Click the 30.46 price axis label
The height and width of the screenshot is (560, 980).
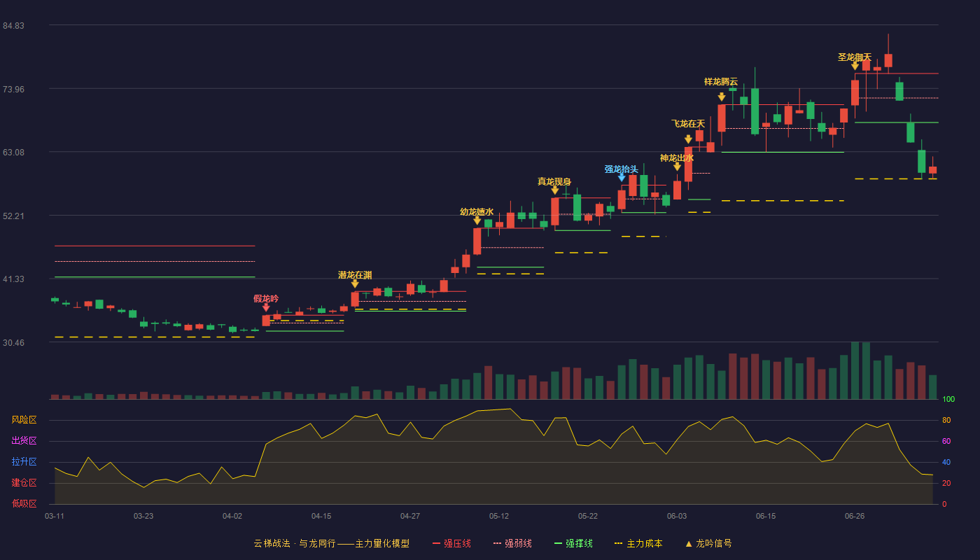tap(13, 343)
